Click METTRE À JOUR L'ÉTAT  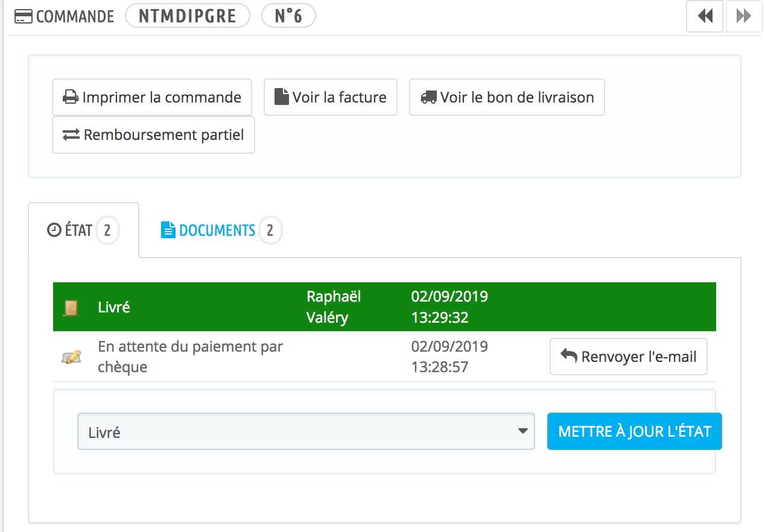click(634, 431)
